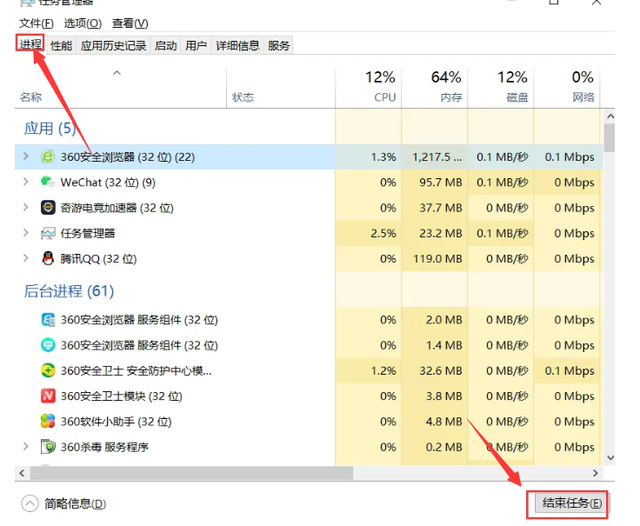Image resolution: width=640 pixels, height=526 pixels.
Task: Switch to the 服务 tab
Action: pos(279,45)
